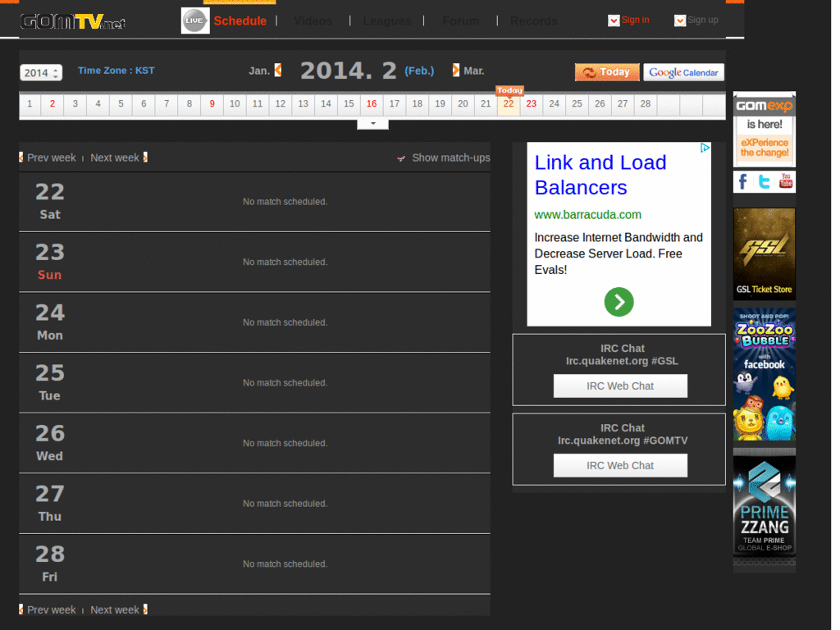This screenshot has width=840, height=630.
Task: Select day 16 in calendar strip
Action: [372, 104]
